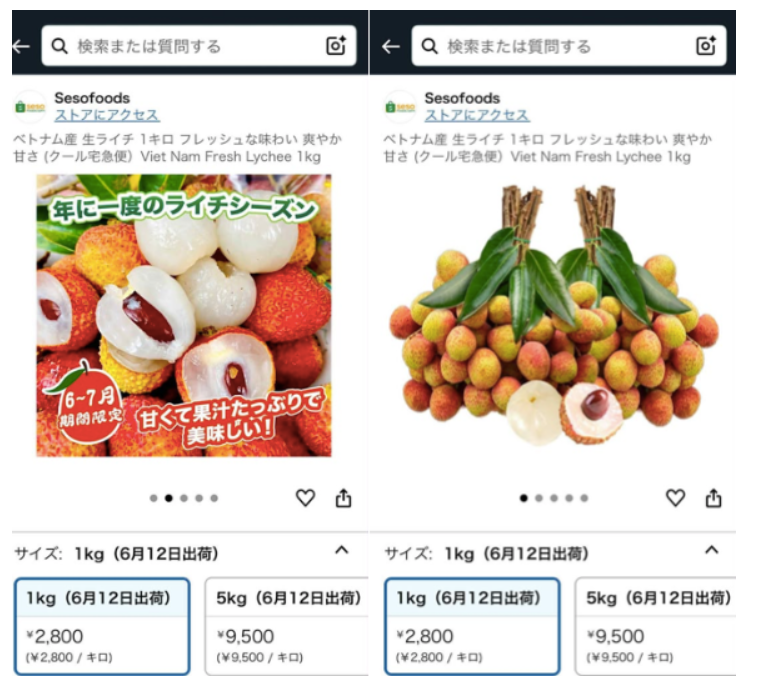The height and width of the screenshot is (683, 767).
Task: Open camera search in left search bar
Action: (336, 46)
